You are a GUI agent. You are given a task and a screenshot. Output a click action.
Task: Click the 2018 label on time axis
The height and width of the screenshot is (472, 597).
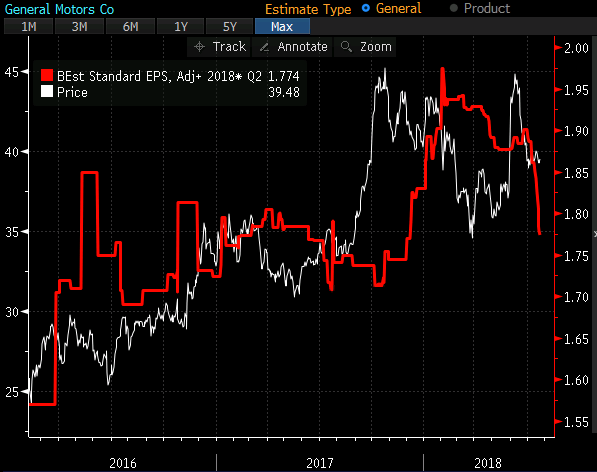(x=488, y=463)
